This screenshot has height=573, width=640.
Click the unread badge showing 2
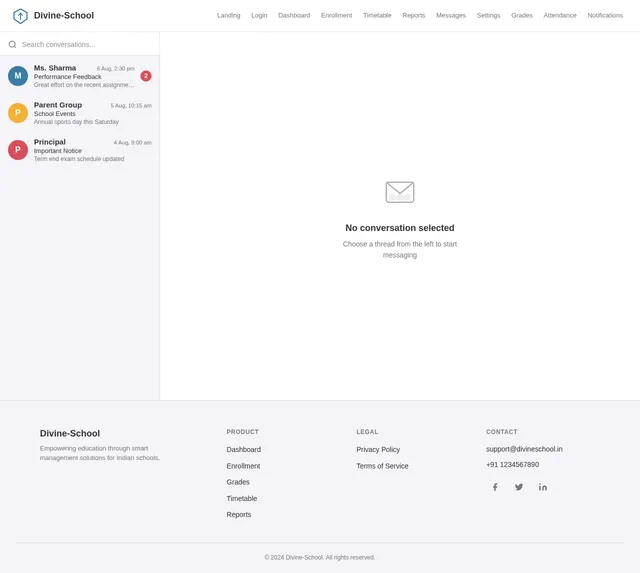[146, 76]
